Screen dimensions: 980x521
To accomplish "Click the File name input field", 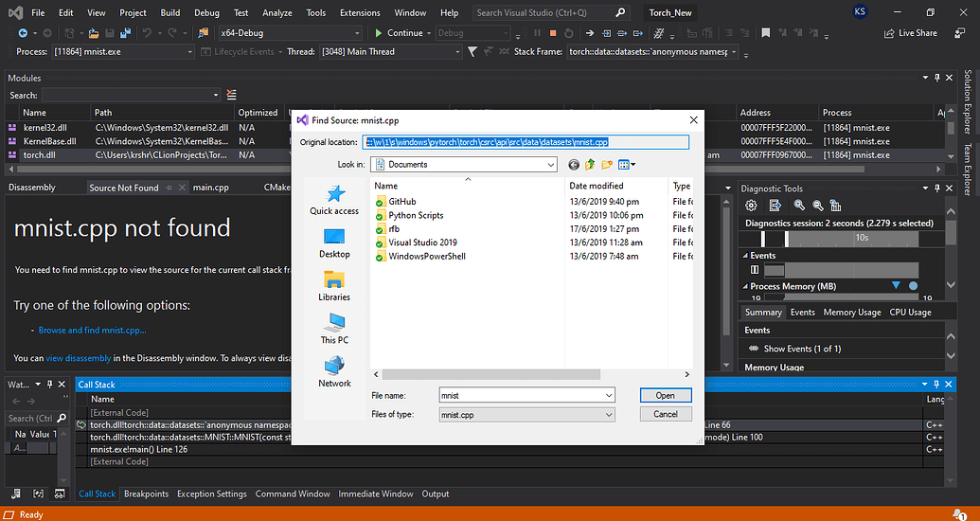I will point(521,395).
